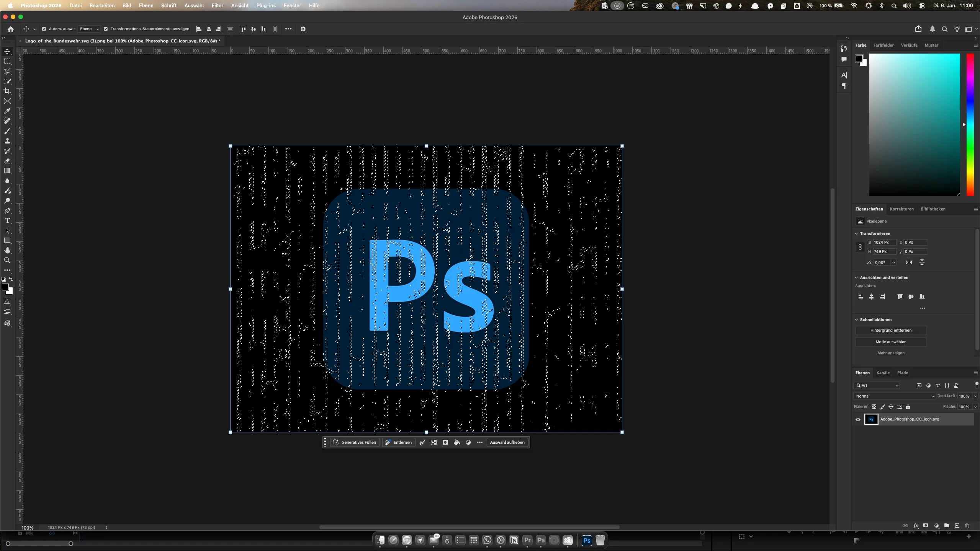Viewport: 980px width, 551px height.
Task: Click the Generatives Füllen button
Action: [x=355, y=442]
